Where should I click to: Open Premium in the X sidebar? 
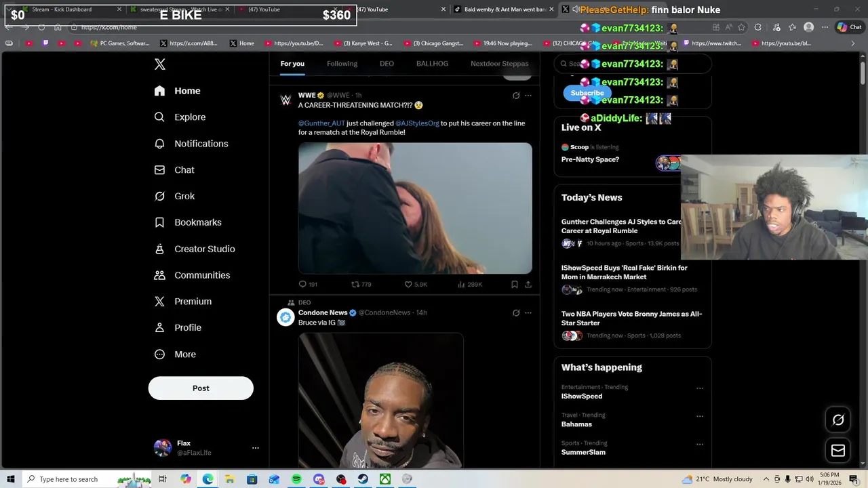coord(182,302)
